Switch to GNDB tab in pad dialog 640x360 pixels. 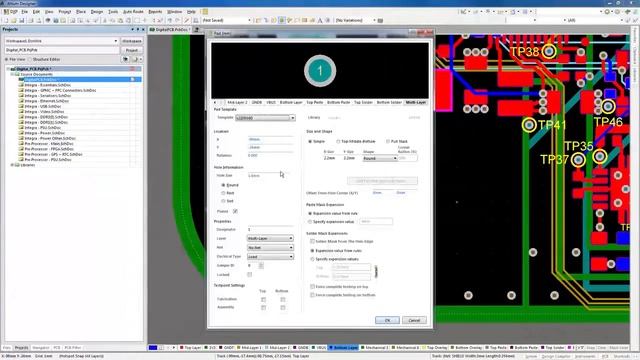[x=257, y=102]
